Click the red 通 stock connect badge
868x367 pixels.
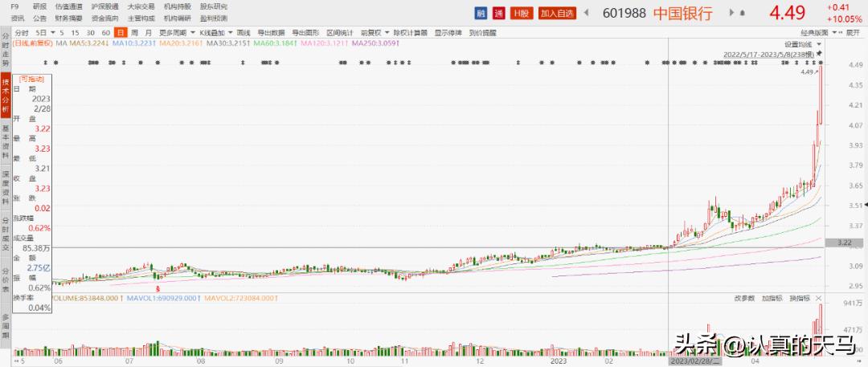(x=499, y=13)
